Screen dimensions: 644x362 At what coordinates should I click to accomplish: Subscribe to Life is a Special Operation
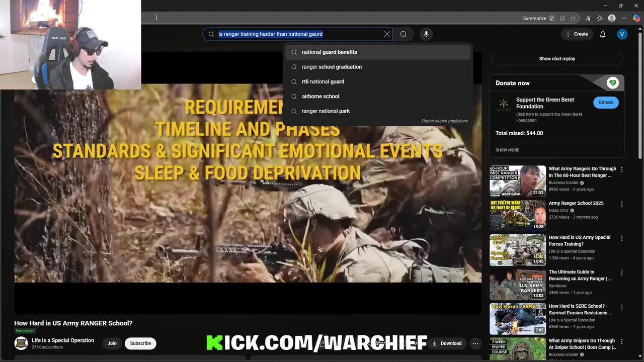(x=140, y=343)
